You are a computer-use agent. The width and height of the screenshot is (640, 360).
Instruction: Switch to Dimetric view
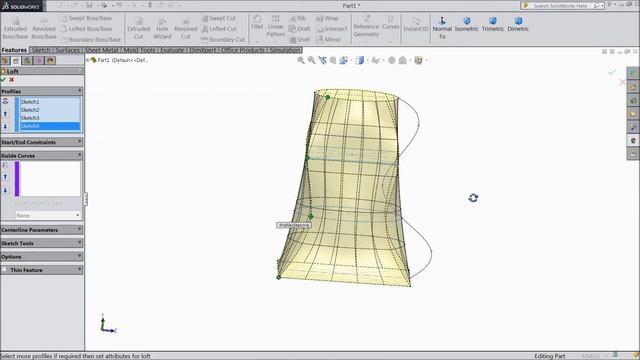tap(518, 24)
